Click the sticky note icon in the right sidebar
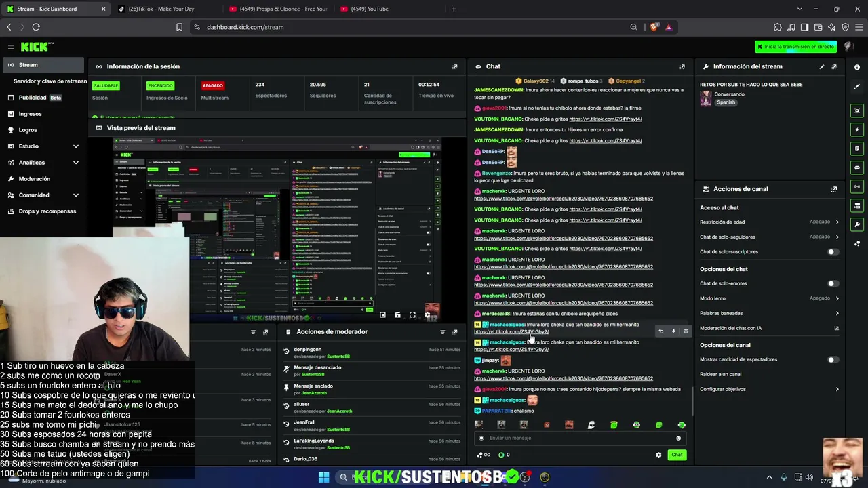This screenshot has height=488, width=868. (857, 148)
